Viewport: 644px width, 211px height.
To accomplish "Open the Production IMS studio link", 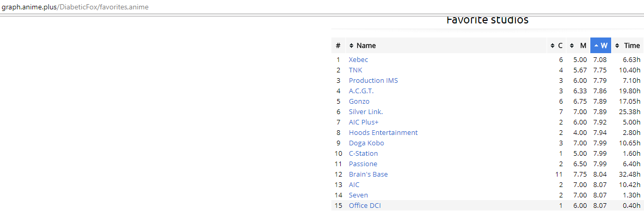I will tap(374, 81).
